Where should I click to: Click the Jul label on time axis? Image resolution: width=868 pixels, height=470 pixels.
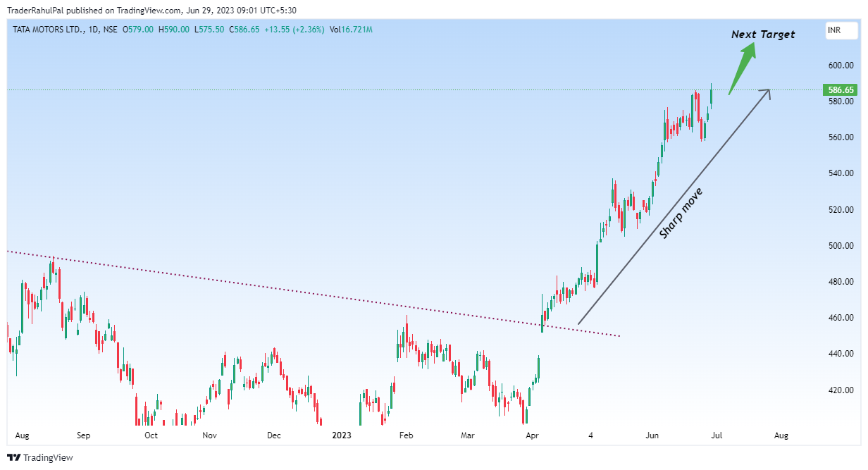pos(716,435)
